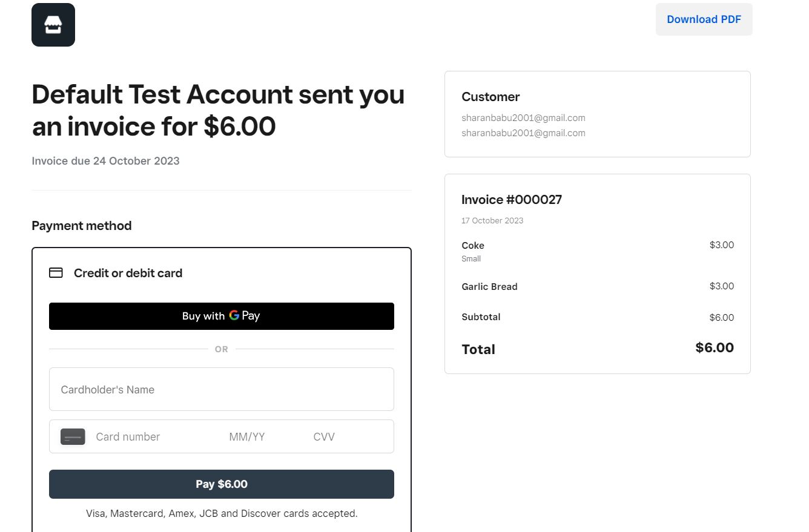Pay using Buy with Google Pay
809x532 pixels.
(221, 316)
